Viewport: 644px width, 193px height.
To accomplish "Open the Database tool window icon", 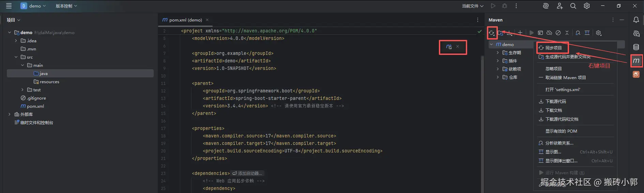I will (636, 47).
